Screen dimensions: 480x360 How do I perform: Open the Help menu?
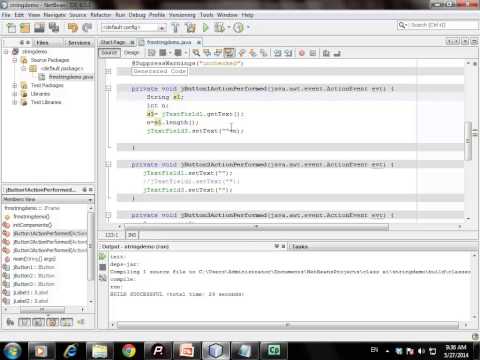point(247,15)
